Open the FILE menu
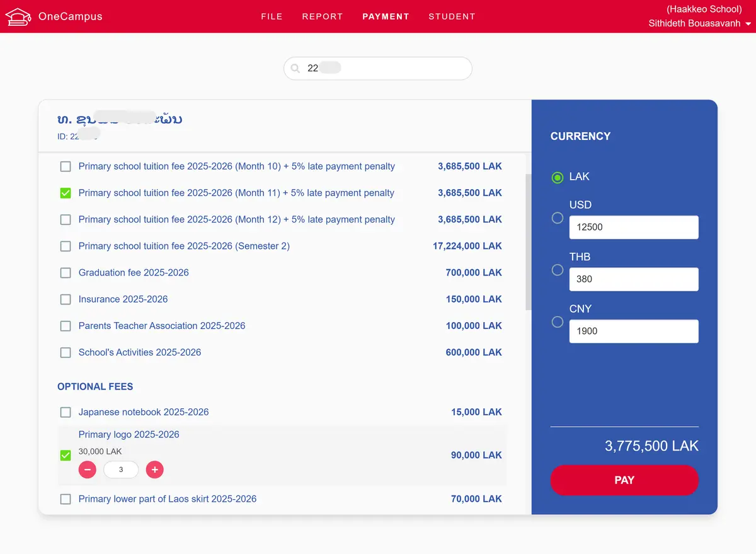 (272, 16)
